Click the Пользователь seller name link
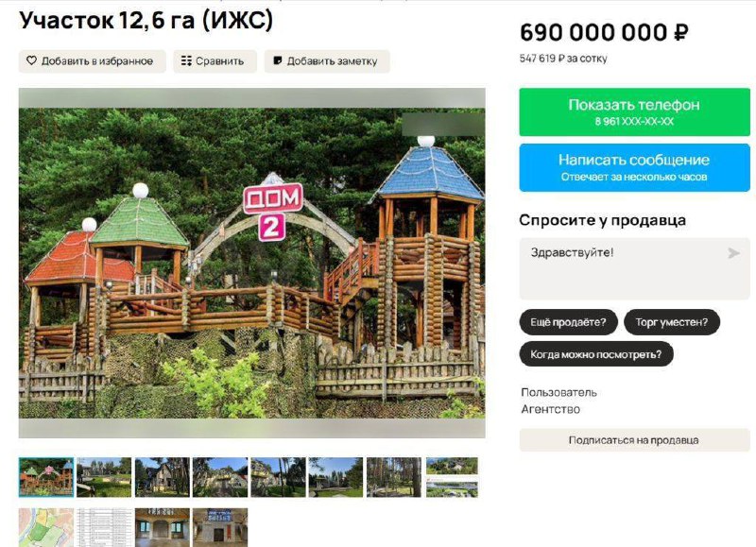 (558, 392)
